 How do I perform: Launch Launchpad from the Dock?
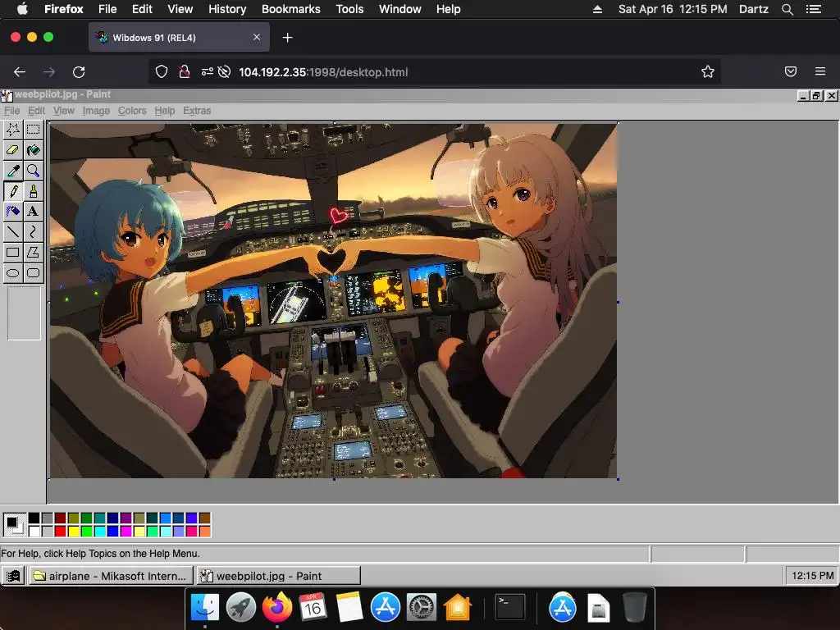click(x=241, y=608)
